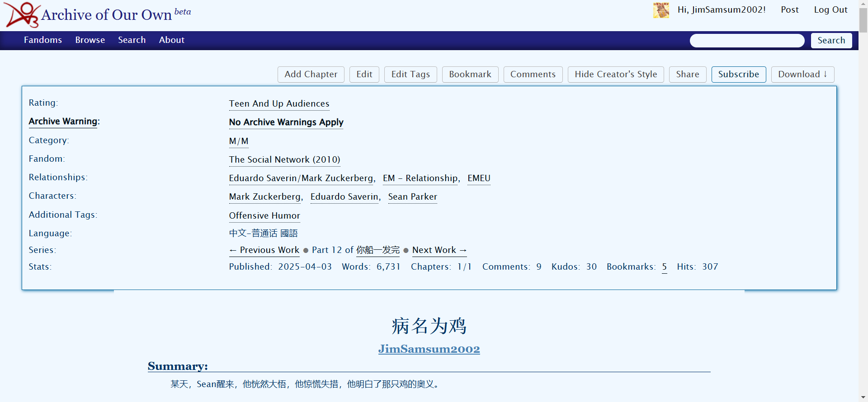Open the series 你船一发完 link
Image resolution: width=868 pixels, height=402 pixels.
pos(378,250)
